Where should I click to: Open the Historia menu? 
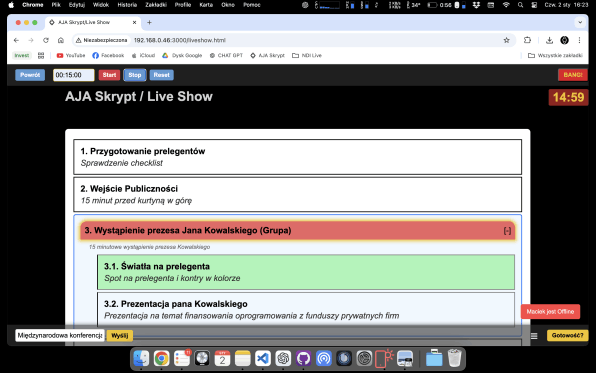(x=127, y=5)
